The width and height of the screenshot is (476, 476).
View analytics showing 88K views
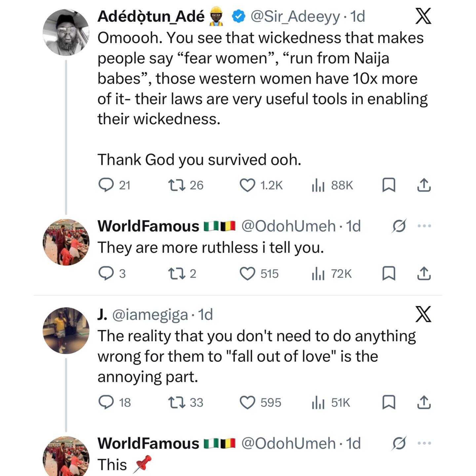pyautogui.click(x=318, y=185)
